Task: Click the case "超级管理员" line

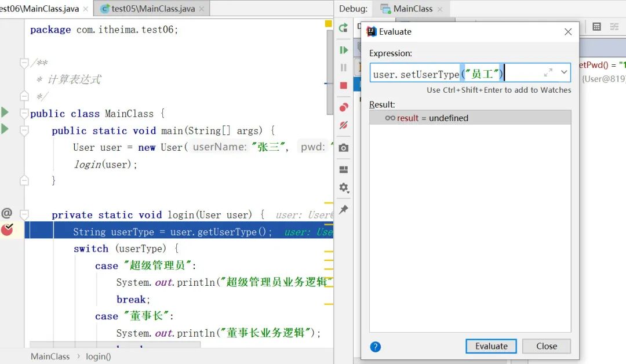Action: click(145, 265)
